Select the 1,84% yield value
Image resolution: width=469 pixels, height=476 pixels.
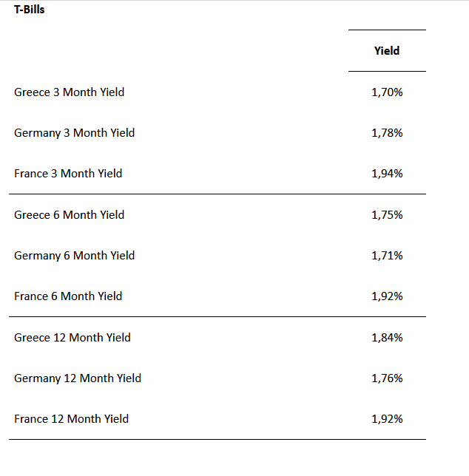(x=387, y=338)
